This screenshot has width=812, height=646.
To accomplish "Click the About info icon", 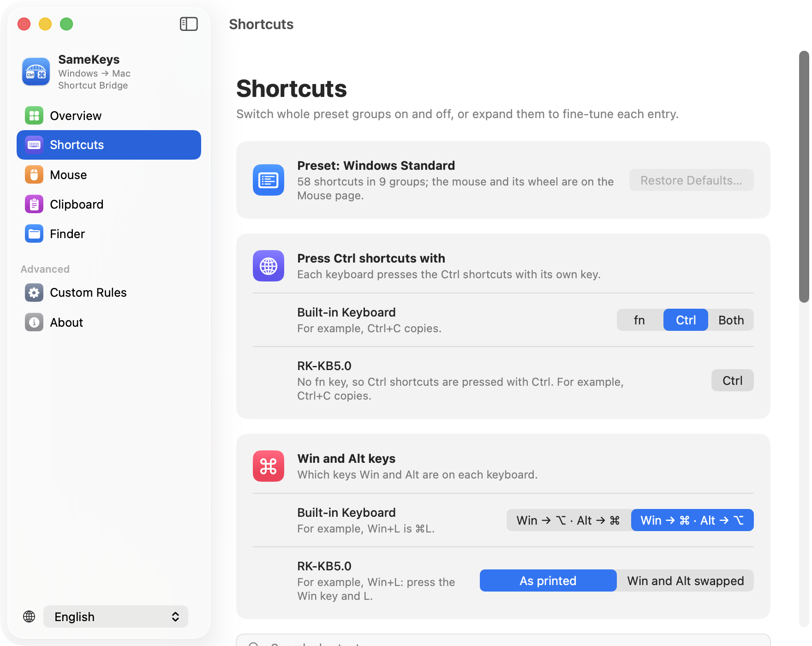I will (34, 323).
